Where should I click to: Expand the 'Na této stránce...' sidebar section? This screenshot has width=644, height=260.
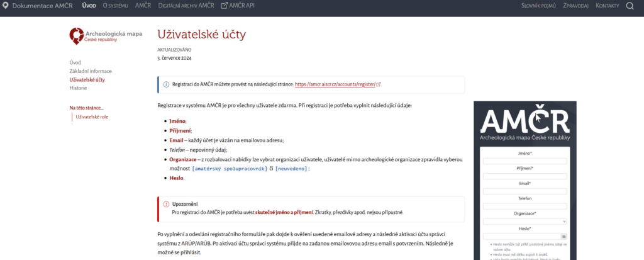pos(86,108)
